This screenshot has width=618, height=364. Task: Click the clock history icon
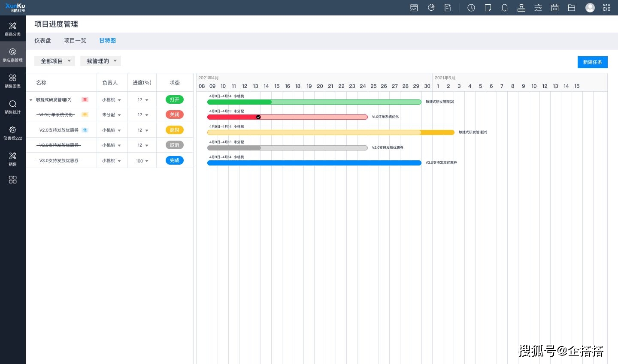(471, 8)
